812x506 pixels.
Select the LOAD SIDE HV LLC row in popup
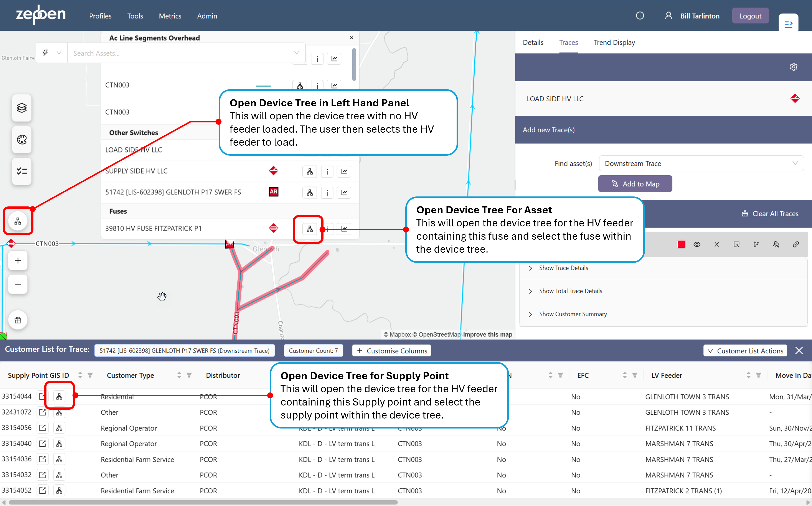click(230, 150)
